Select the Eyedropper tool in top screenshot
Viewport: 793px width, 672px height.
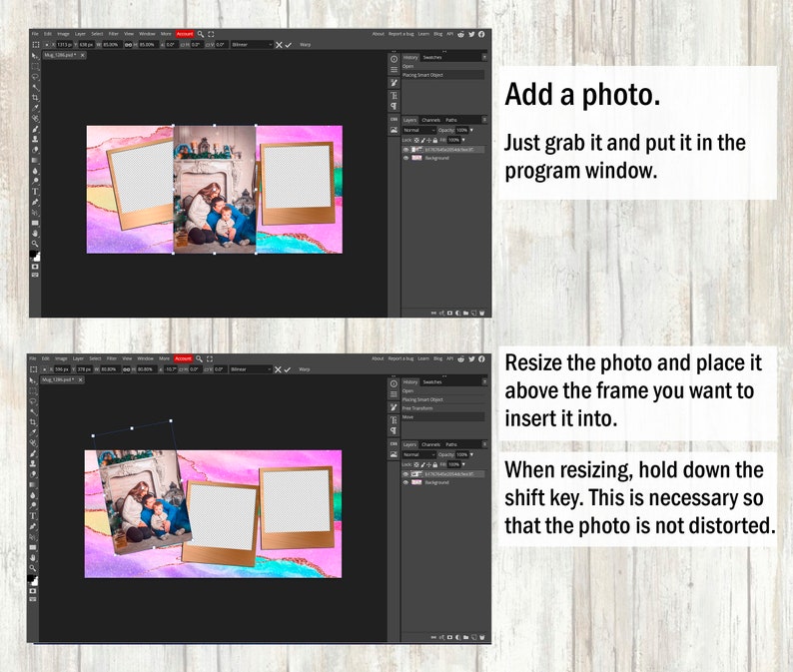click(35, 107)
